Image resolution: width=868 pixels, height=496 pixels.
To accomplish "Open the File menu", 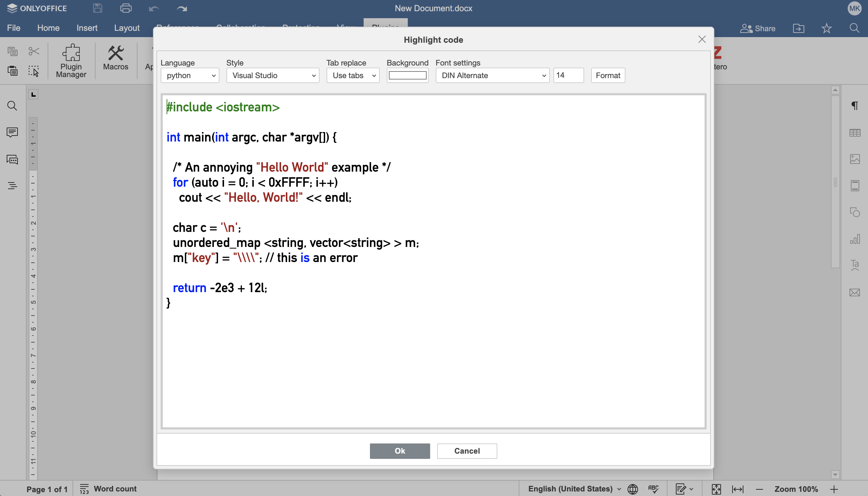I will [x=14, y=28].
